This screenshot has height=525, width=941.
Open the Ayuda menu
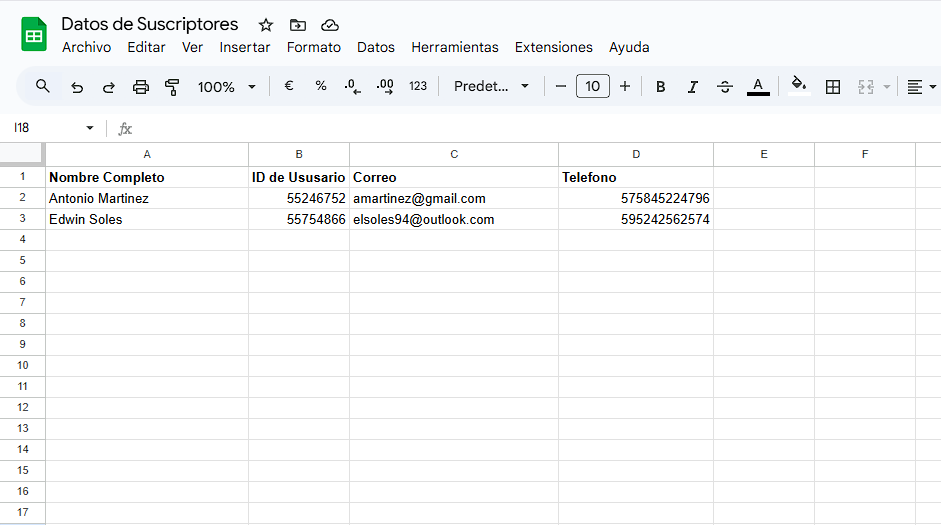(x=629, y=47)
